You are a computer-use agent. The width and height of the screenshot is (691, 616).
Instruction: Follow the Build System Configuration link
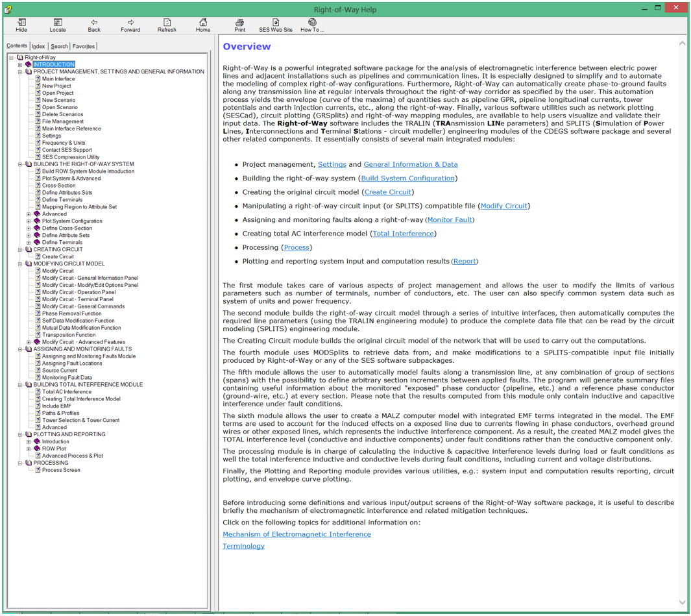click(x=407, y=179)
